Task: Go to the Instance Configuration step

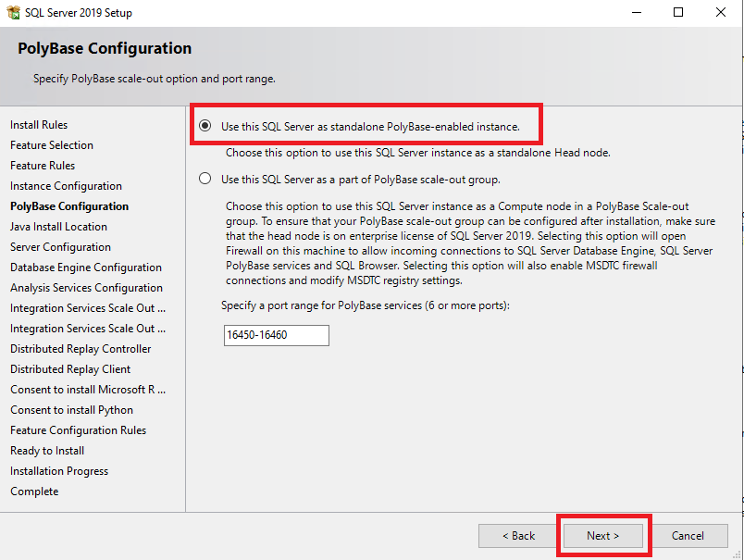Action: point(66,186)
